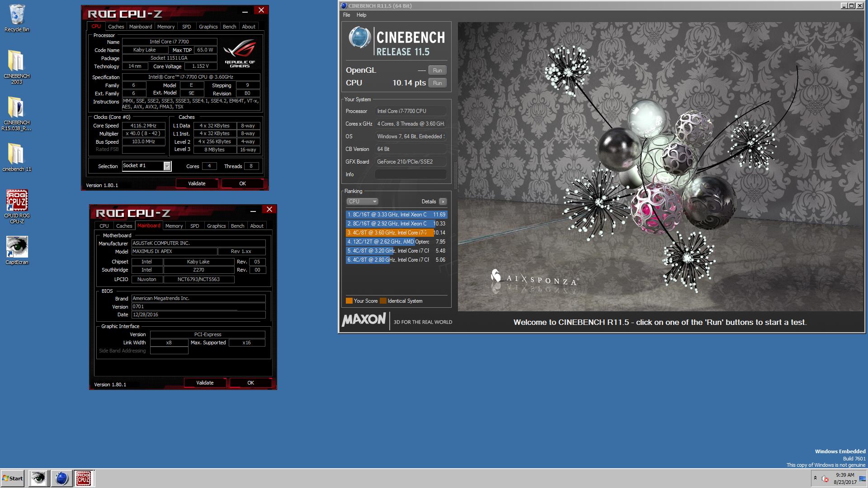Click Validate in the top CPU-Z window
Image resolution: width=868 pixels, height=488 pixels.
click(197, 183)
